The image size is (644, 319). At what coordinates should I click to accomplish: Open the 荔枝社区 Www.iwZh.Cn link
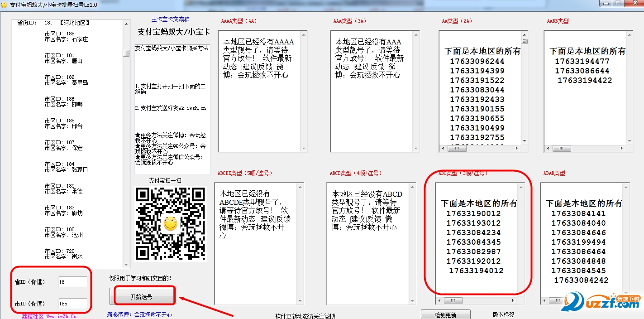49,316
